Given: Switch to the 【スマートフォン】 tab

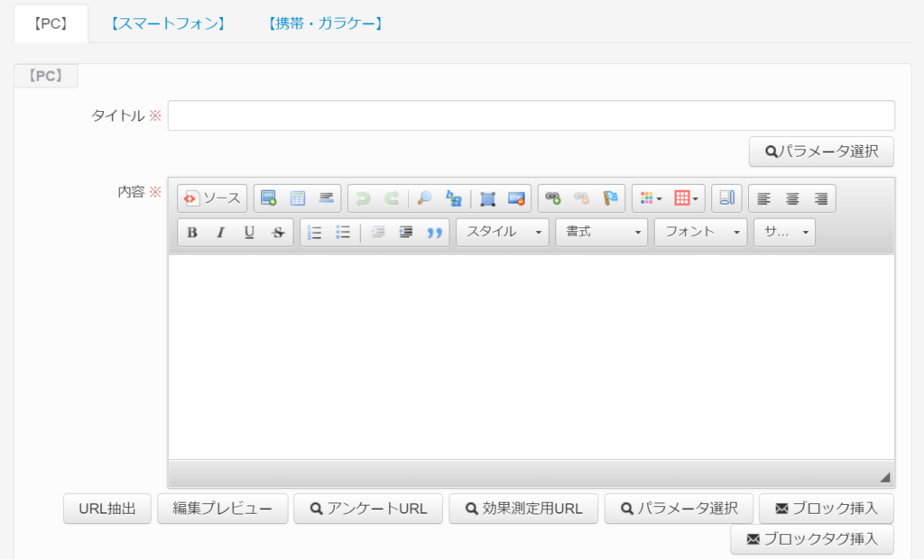Looking at the screenshot, I should tap(167, 23).
